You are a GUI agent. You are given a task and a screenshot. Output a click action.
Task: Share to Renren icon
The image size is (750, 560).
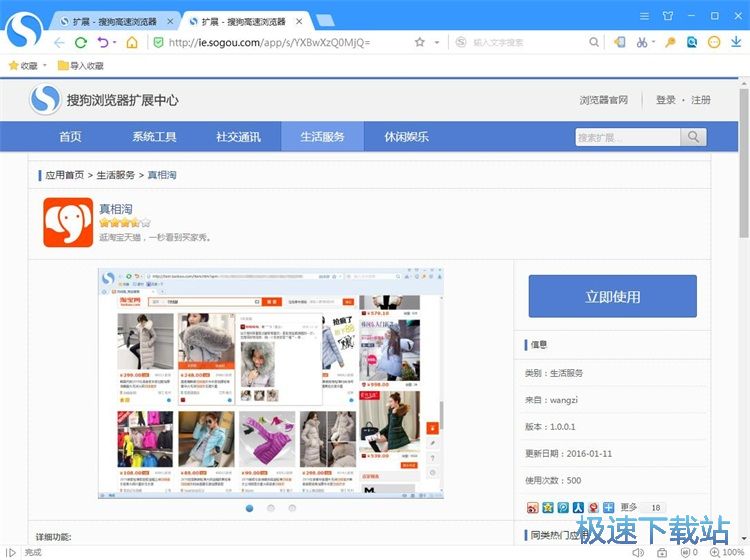click(578, 508)
